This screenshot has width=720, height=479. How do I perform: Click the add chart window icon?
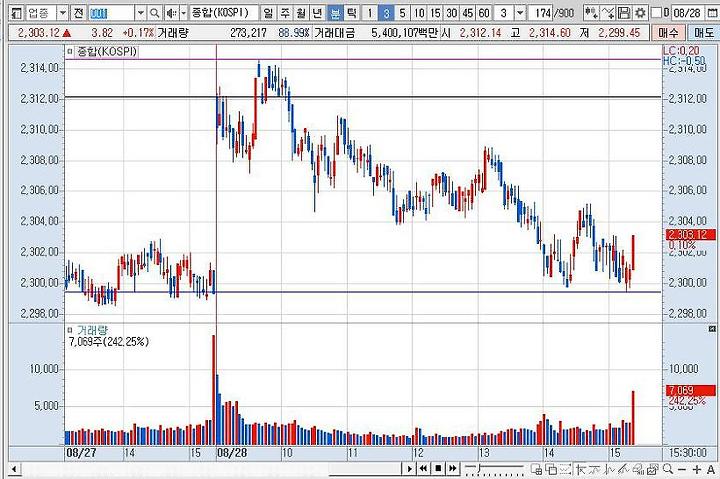536,469
